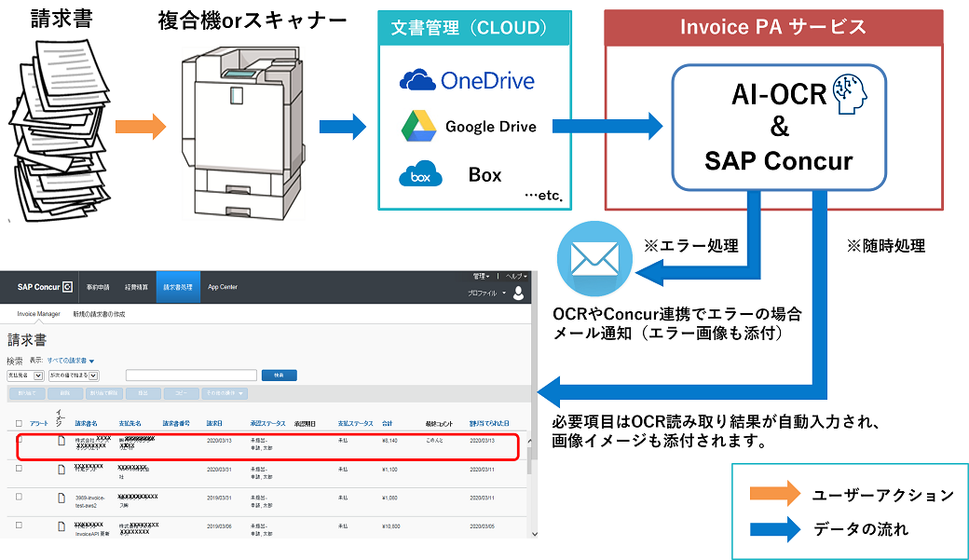Image resolution: width=969 pixels, height=560 pixels.
Task: Click the 割り当て解除 toolbar button
Action: click(103, 393)
